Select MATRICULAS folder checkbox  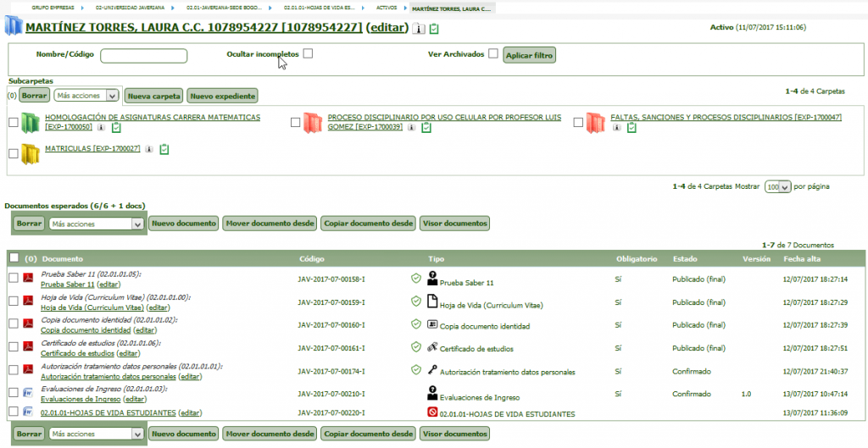(14, 154)
